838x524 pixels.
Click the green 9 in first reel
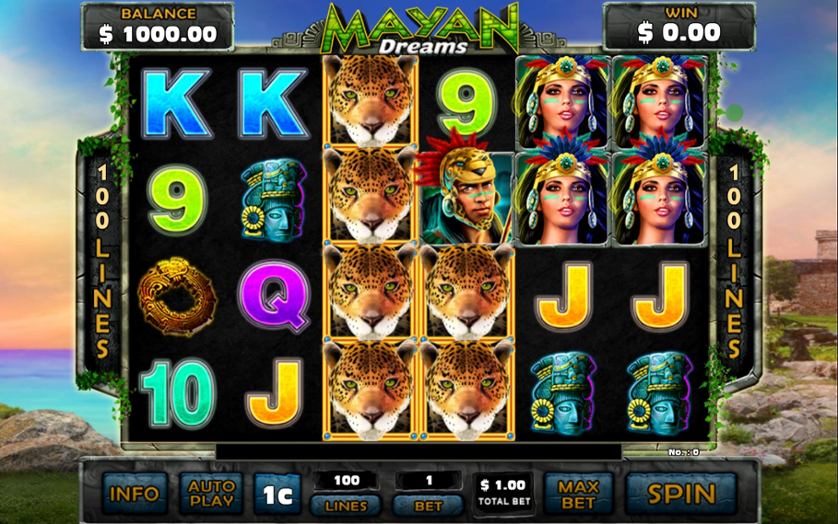click(x=177, y=200)
